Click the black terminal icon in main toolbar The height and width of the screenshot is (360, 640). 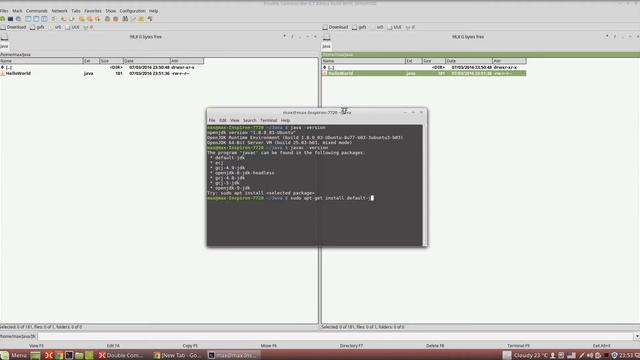[x=11, y=19]
